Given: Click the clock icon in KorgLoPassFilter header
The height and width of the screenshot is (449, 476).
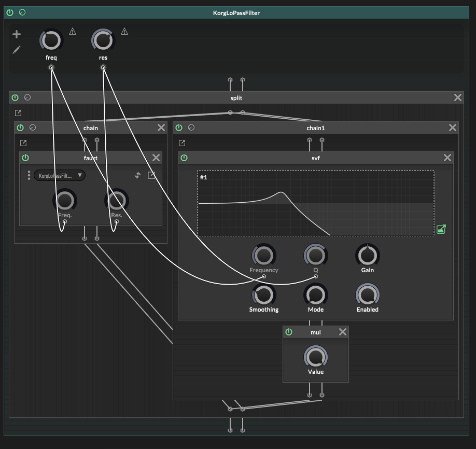Looking at the screenshot, I should pos(22,12).
